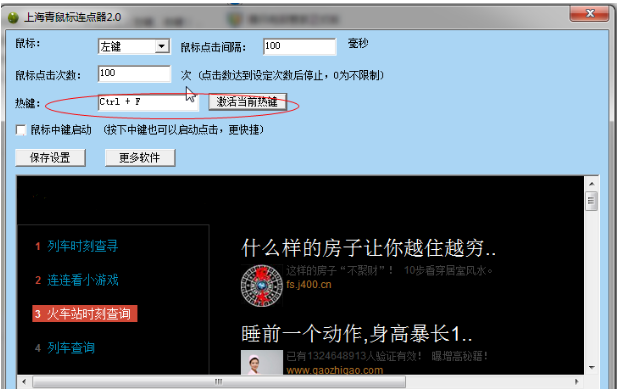
Task: Click the bagua compass ad thumbnail
Action: point(262,285)
